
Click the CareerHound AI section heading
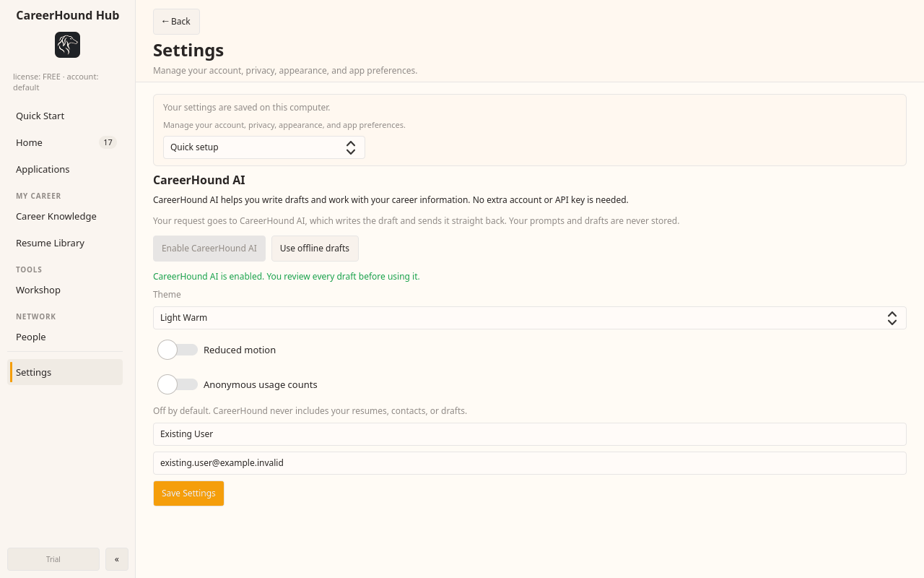[x=199, y=180]
